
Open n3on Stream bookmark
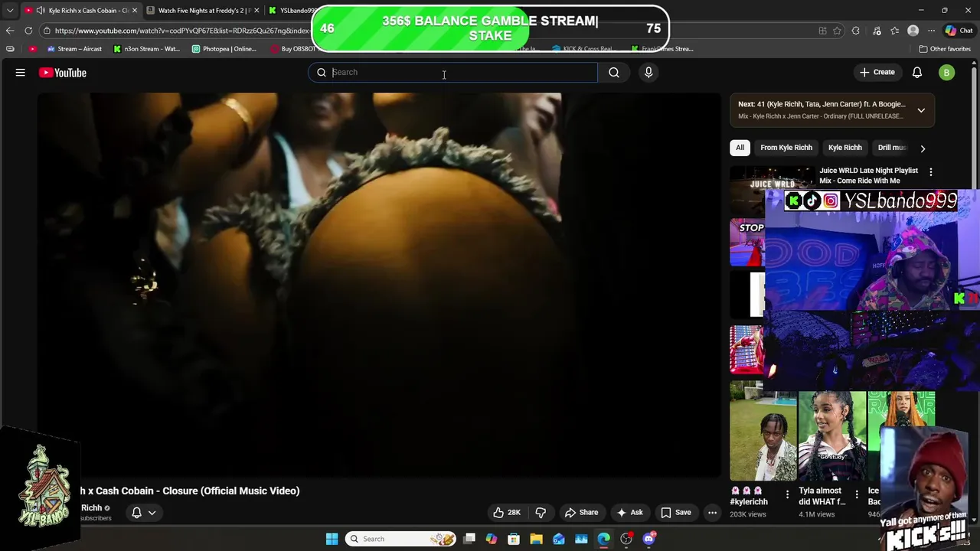[147, 49]
